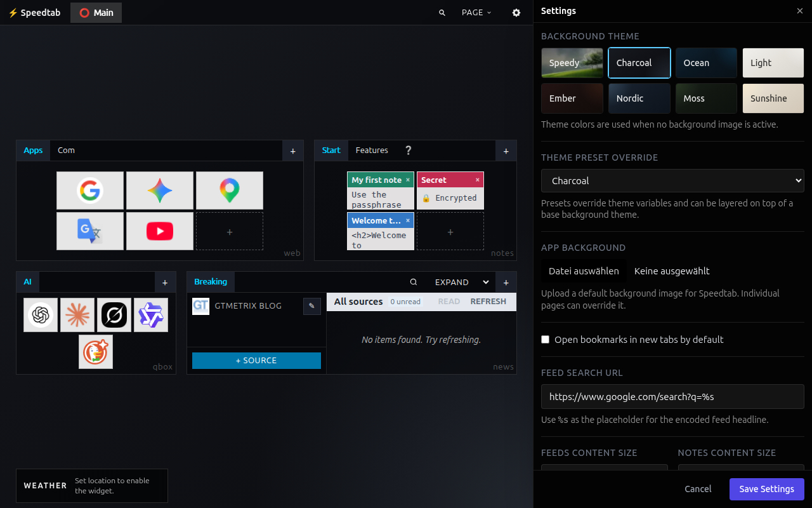Open the YouTube bookmark tile
The image size is (812, 508).
pos(160,231)
